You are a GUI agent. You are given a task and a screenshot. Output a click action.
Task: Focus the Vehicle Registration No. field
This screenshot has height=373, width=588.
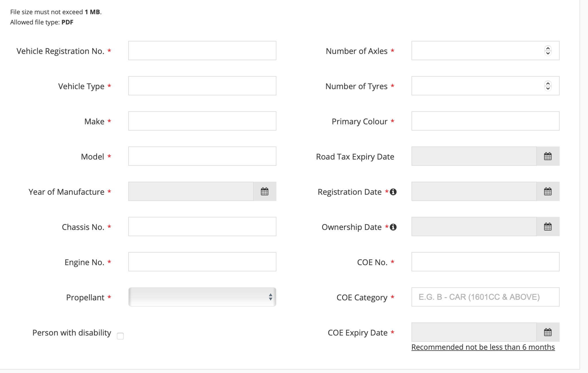[x=202, y=51]
